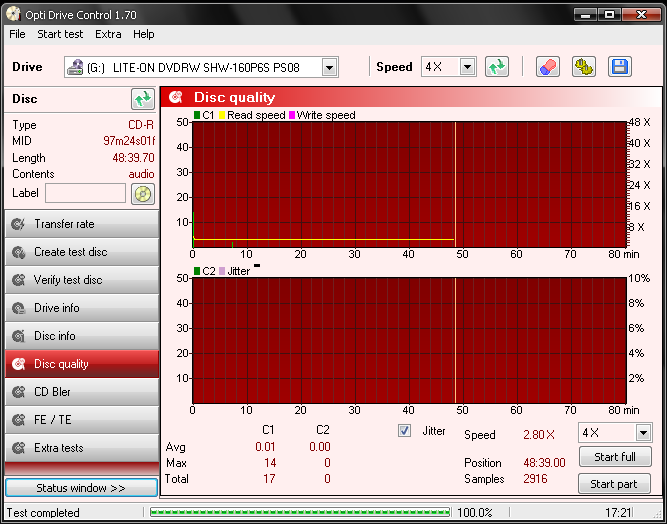The image size is (667, 524).
Task: Click the elapsed time 17:21 in status bar
Action: click(x=619, y=513)
